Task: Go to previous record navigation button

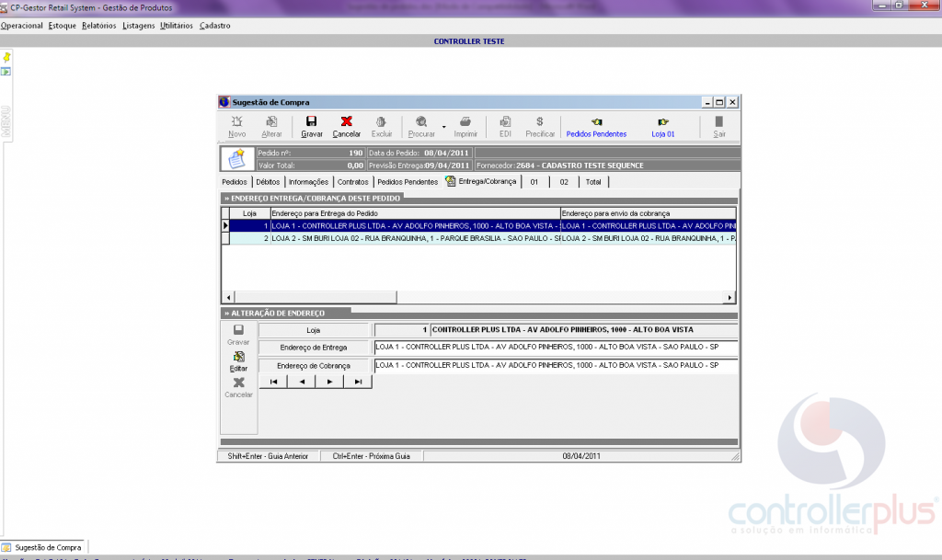Action: click(302, 382)
